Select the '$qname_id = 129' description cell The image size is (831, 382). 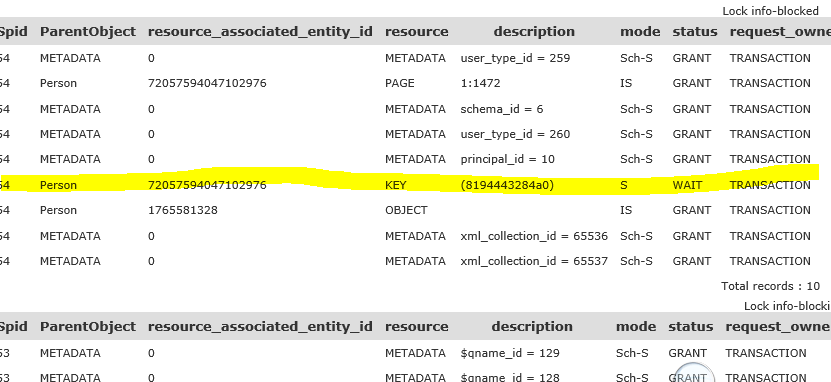coord(510,353)
